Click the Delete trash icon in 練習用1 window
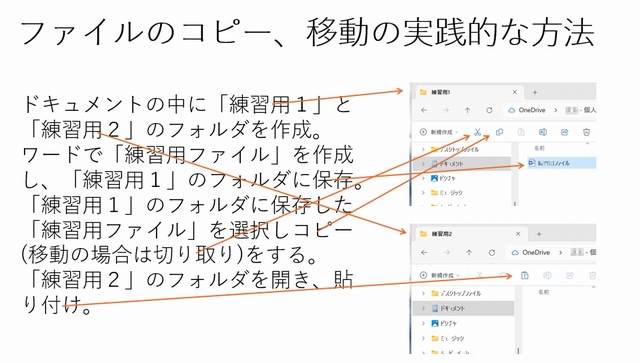This screenshot has height=363, width=640. (587, 132)
